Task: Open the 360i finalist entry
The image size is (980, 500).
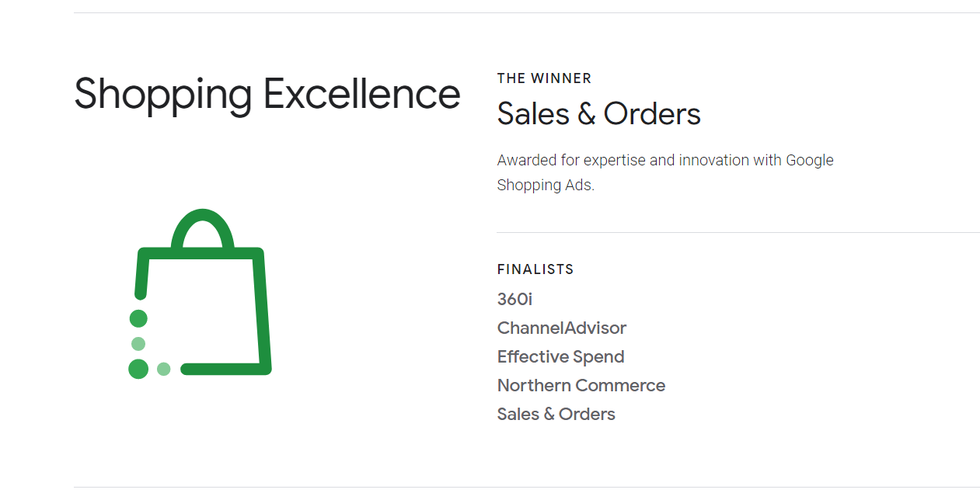Action: pyautogui.click(x=514, y=299)
